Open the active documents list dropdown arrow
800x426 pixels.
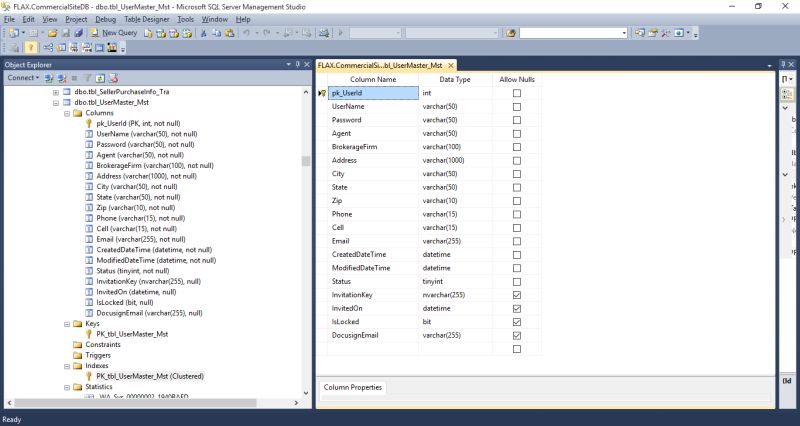[x=769, y=66]
